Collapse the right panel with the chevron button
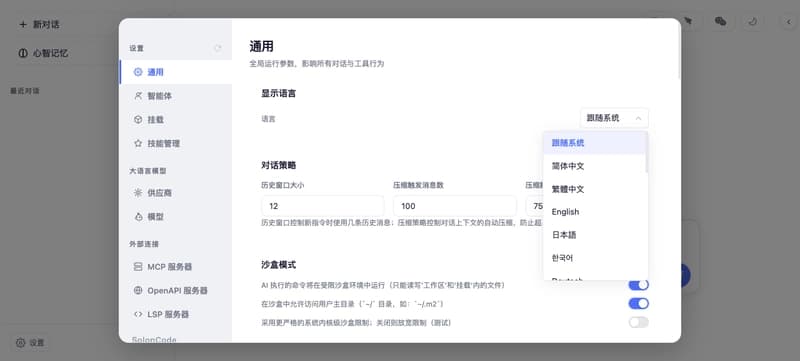 tap(788, 21)
